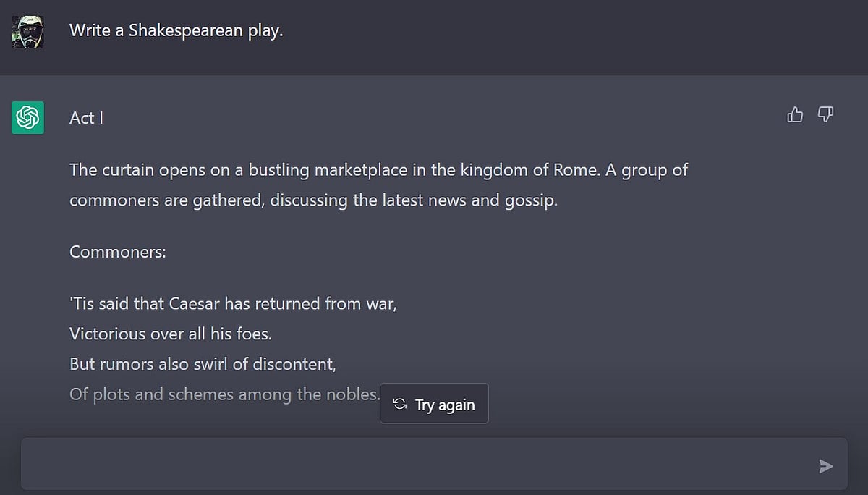Click the user profile avatar picture
Viewport: 868px width, 495px height.
coord(27,32)
